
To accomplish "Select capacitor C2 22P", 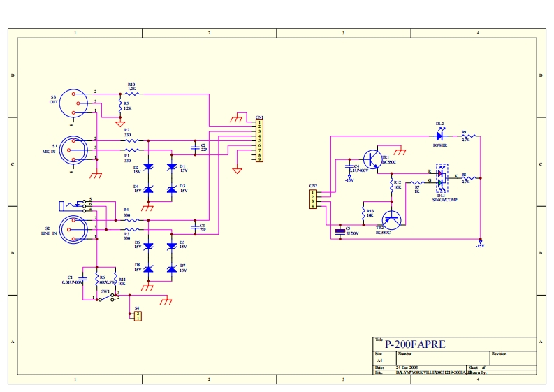I will [195, 147].
